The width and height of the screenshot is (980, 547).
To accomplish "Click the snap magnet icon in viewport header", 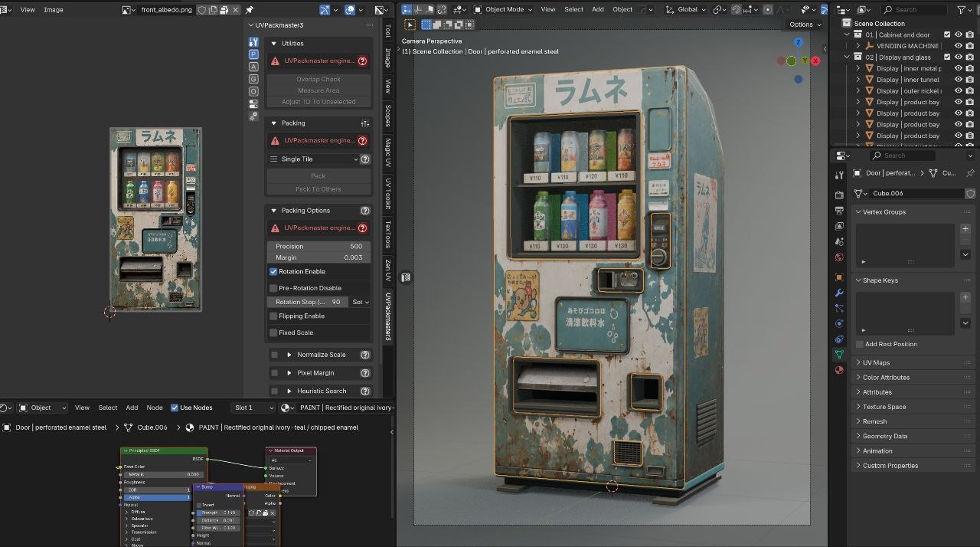I will click(x=736, y=9).
